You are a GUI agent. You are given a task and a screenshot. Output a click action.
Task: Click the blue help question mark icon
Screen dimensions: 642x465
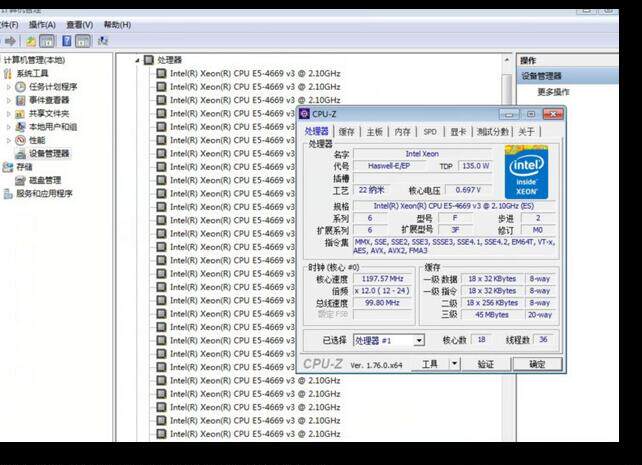pyautogui.click(x=67, y=41)
